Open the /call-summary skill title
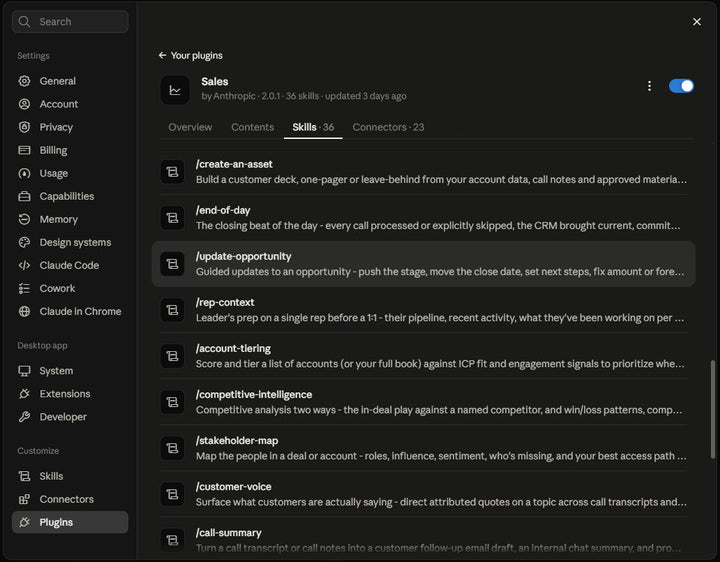This screenshot has width=720, height=562. [x=228, y=533]
